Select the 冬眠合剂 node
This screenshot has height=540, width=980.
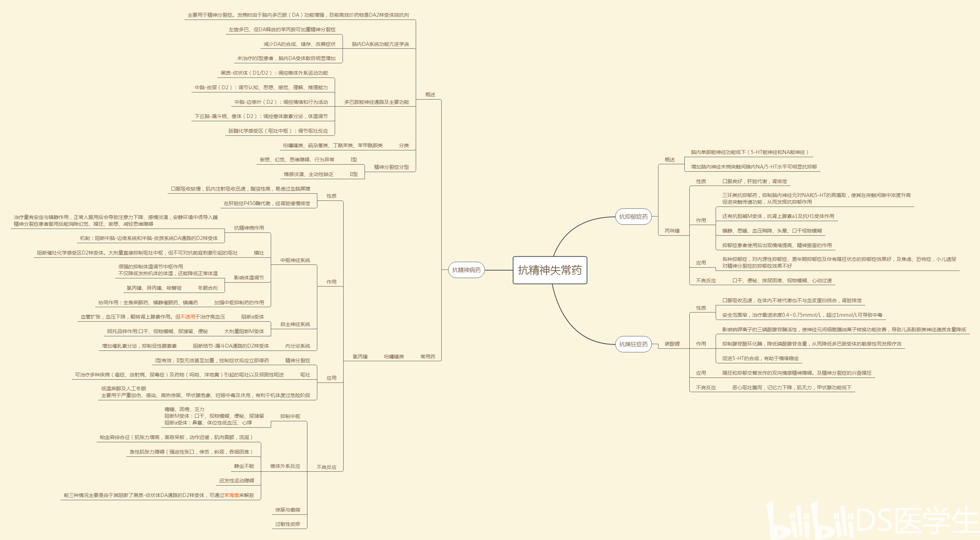(x=208, y=288)
